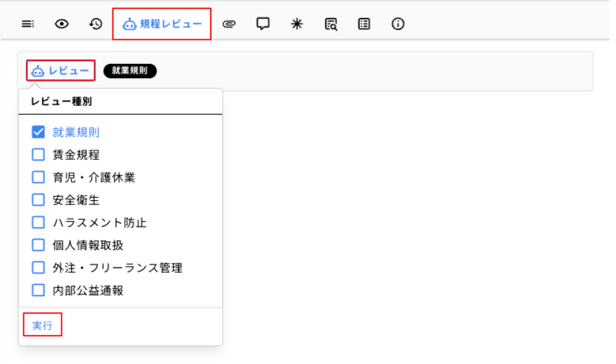The width and height of the screenshot is (616, 364).
Task: Uncheck the 就業規則 checkbox
Action: (39, 132)
